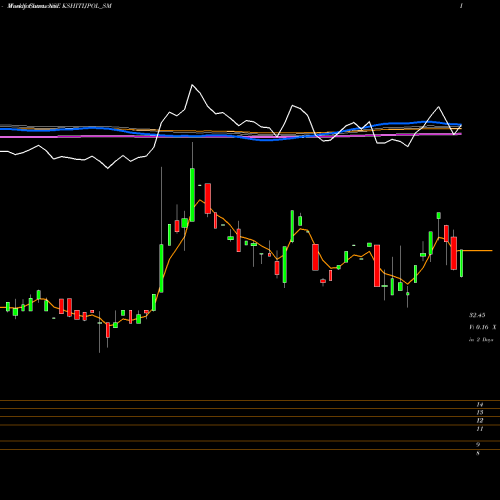The image size is (500, 500).
Task: Click the chart title ending in KSHITIJPOL_SM
Action: [59, 6]
